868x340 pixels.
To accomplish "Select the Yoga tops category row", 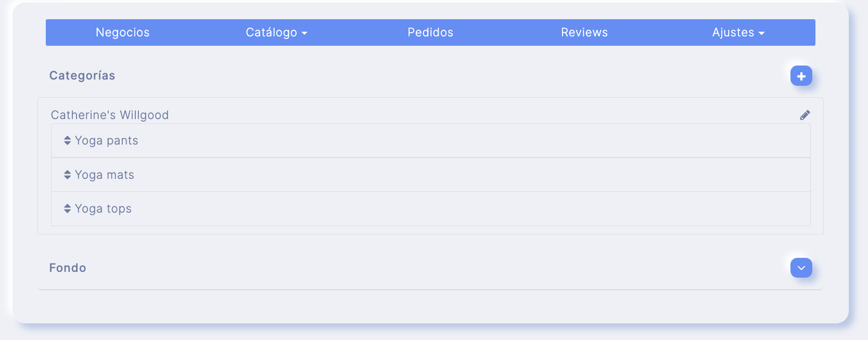I will [x=431, y=208].
